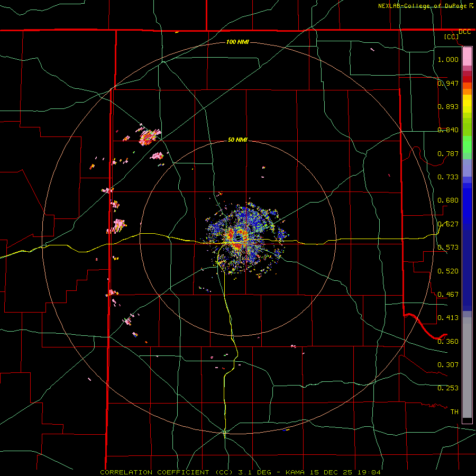
Task: Click the 50 NMI range ring label
Action: [x=237, y=140]
